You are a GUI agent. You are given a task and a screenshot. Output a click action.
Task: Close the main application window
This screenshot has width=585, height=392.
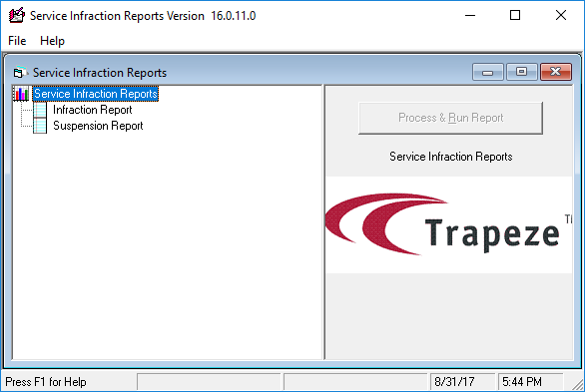tap(561, 16)
